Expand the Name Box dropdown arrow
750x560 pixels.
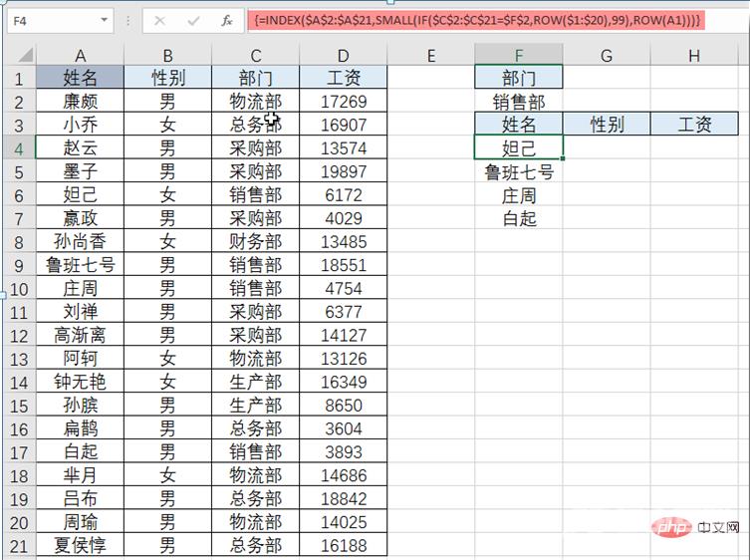(x=104, y=21)
